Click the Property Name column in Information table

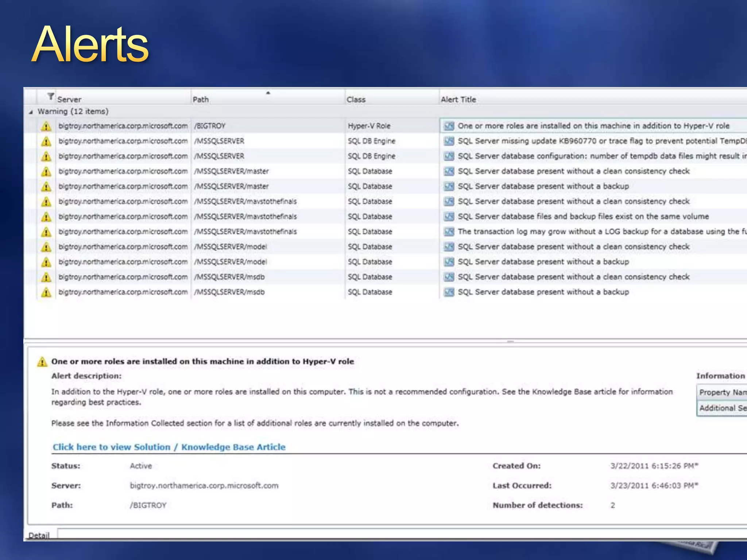coord(723,392)
